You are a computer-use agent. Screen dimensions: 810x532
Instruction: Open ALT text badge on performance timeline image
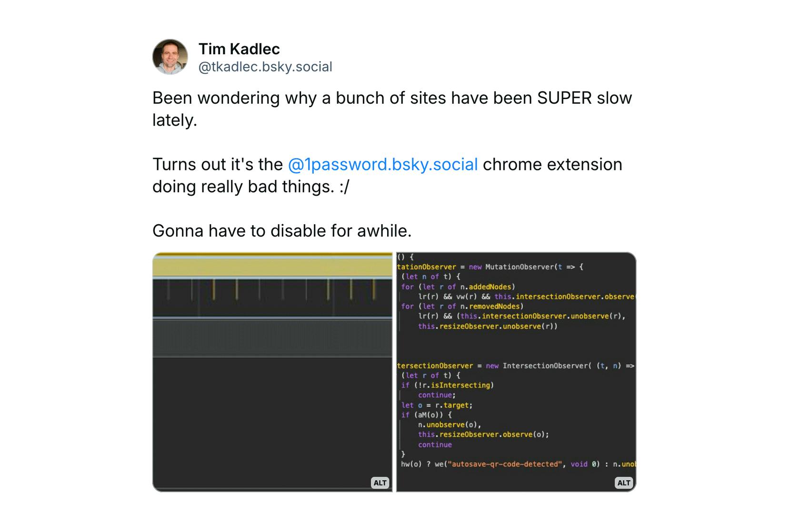[380, 483]
